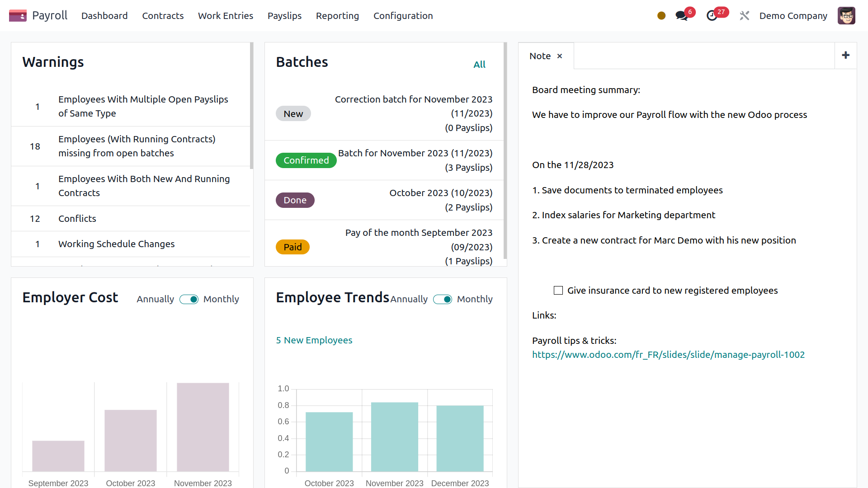Click the Warnings panel scrollbar

pos(251,106)
